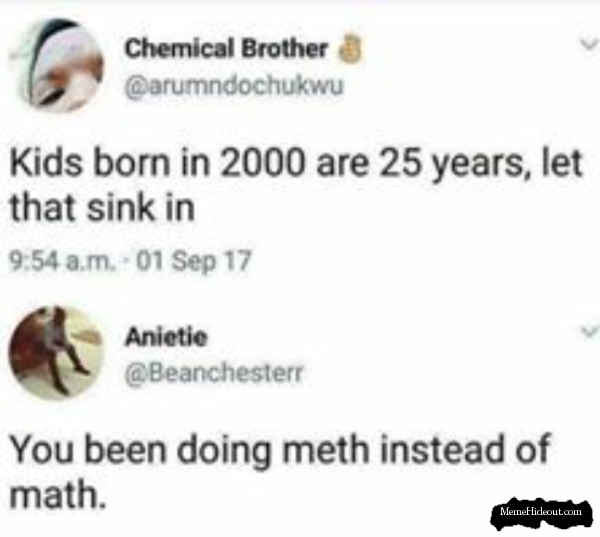This screenshot has width=600, height=537.
Task: Click the 01 Sep 17 date
Action: pyautogui.click(x=193, y=261)
